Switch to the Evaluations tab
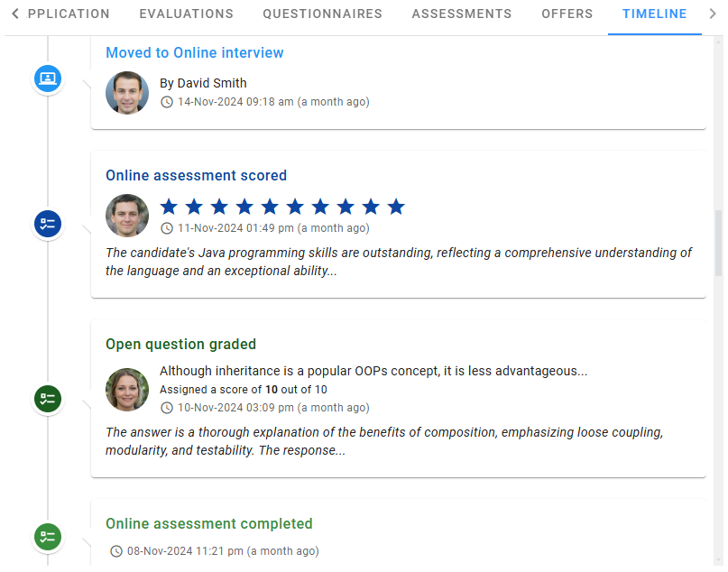This screenshot has width=728, height=572. pos(186,14)
